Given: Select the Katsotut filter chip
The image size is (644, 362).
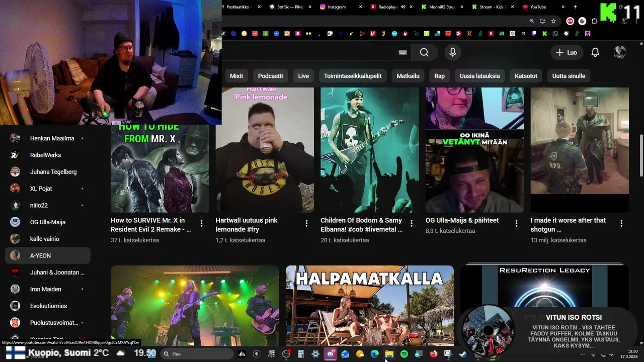Looking at the screenshot, I should [526, 76].
